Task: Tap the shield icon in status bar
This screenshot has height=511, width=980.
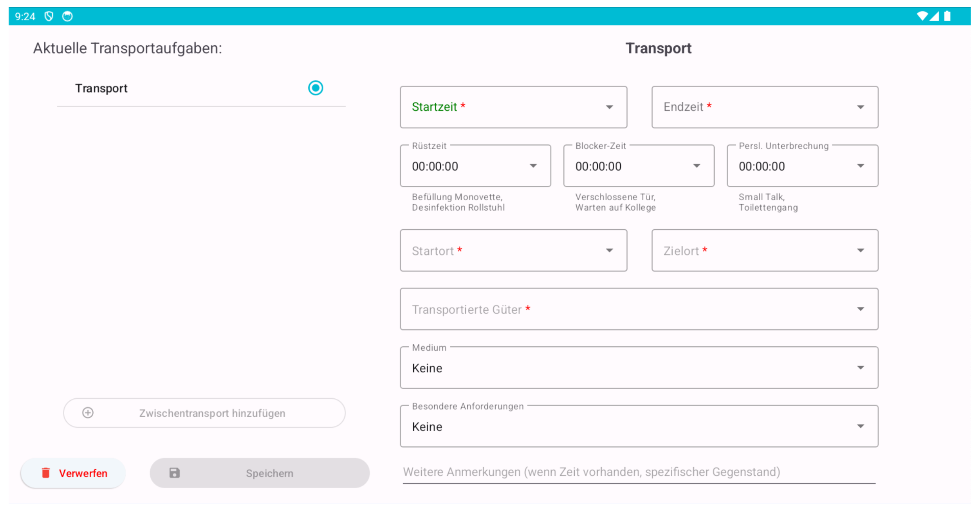Action: point(49,16)
